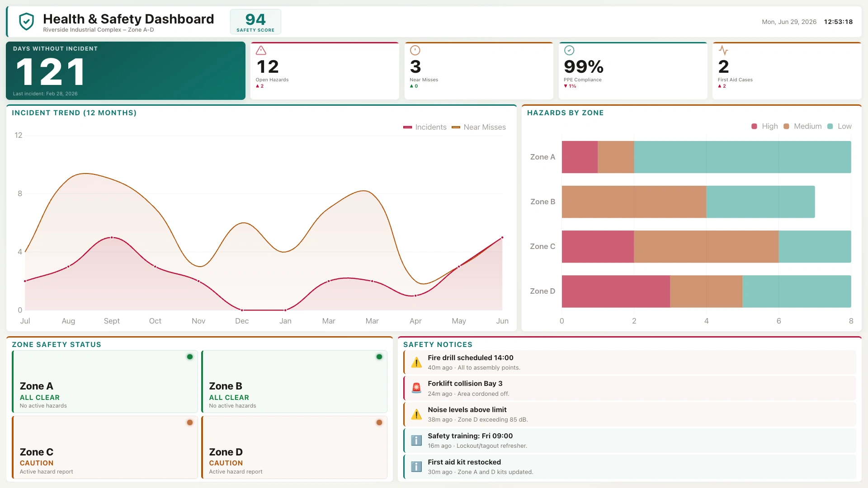
Task: Click the Fire drill warning icon
Action: point(416,362)
